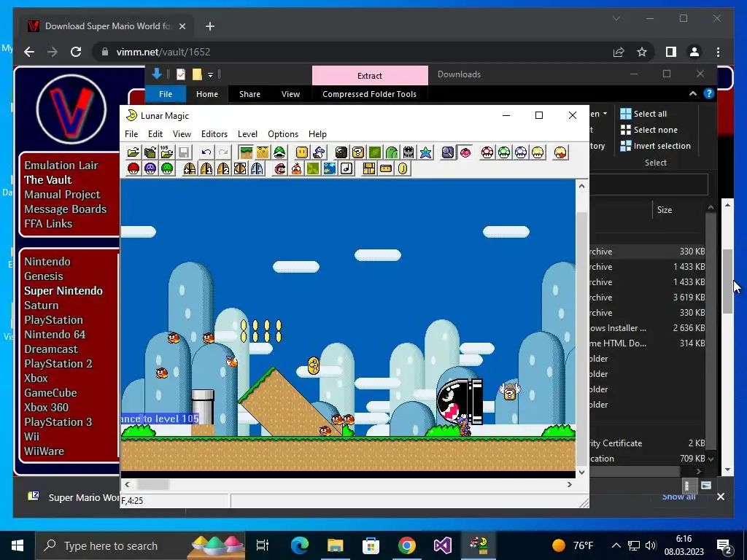Click the purple dinosaur toolbar icon

click(319, 152)
